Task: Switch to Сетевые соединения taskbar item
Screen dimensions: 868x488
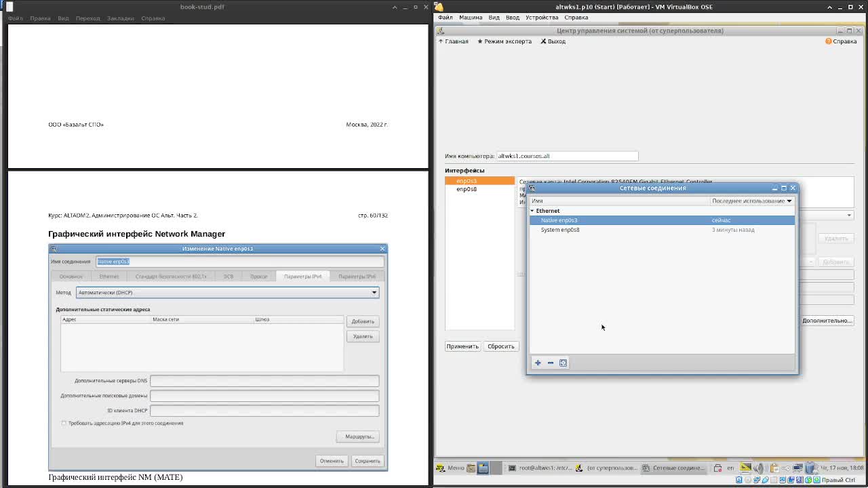Action: (x=673, y=468)
